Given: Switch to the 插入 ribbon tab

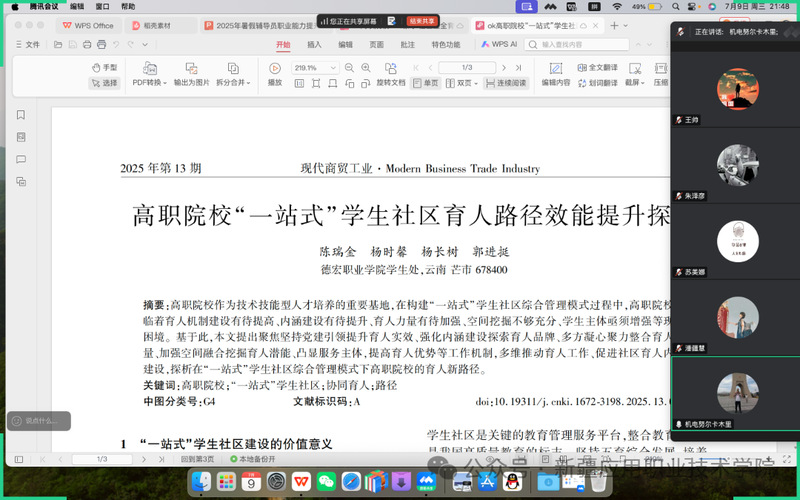Looking at the screenshot, I should tap(314, 44).
